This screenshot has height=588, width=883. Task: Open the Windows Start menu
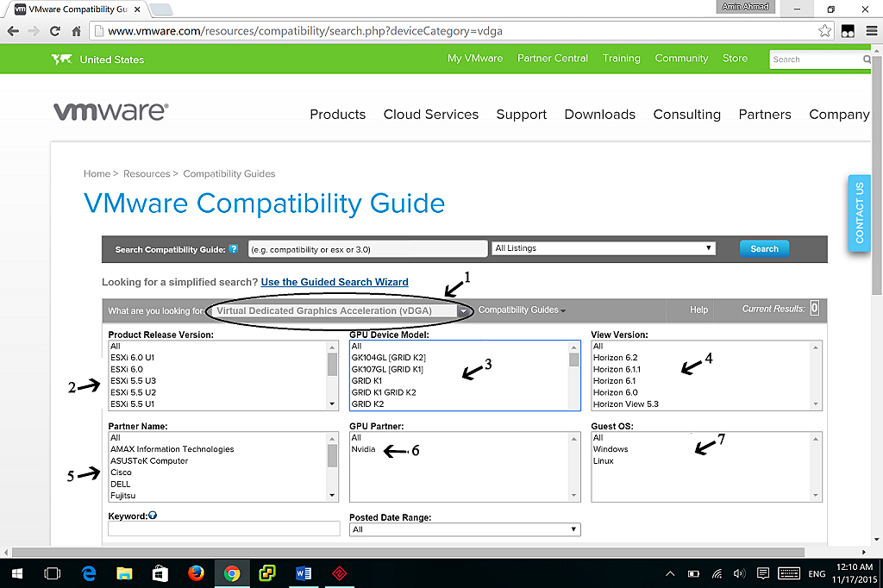[17, 573]
